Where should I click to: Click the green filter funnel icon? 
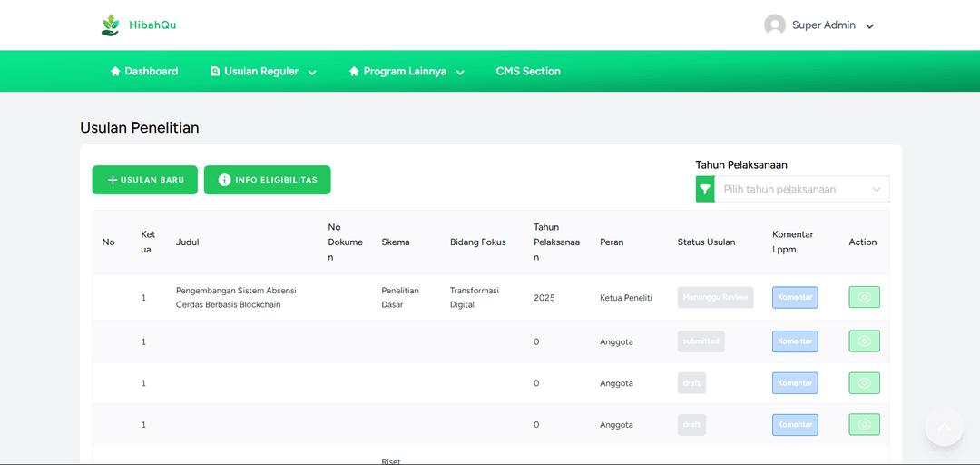click(x=705, y=189)
